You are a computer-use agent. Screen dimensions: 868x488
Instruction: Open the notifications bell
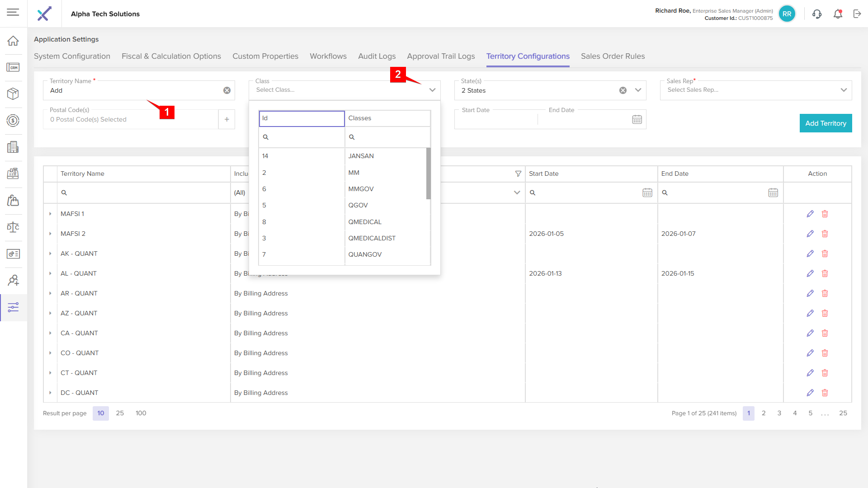838,14
